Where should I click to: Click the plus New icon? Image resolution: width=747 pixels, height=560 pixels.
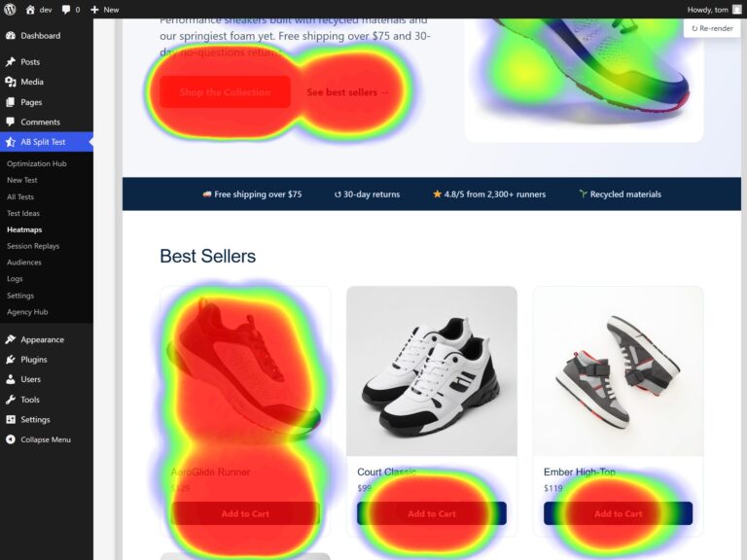(x=94, y=10)
